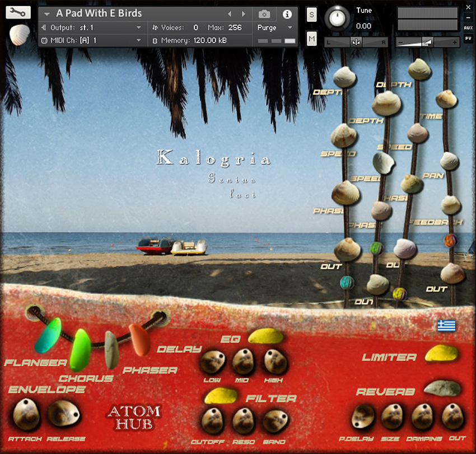Toggle the Chorus green sea-glass stone
The width and height of the screenshot is (476, 454).
pos(80,350)
